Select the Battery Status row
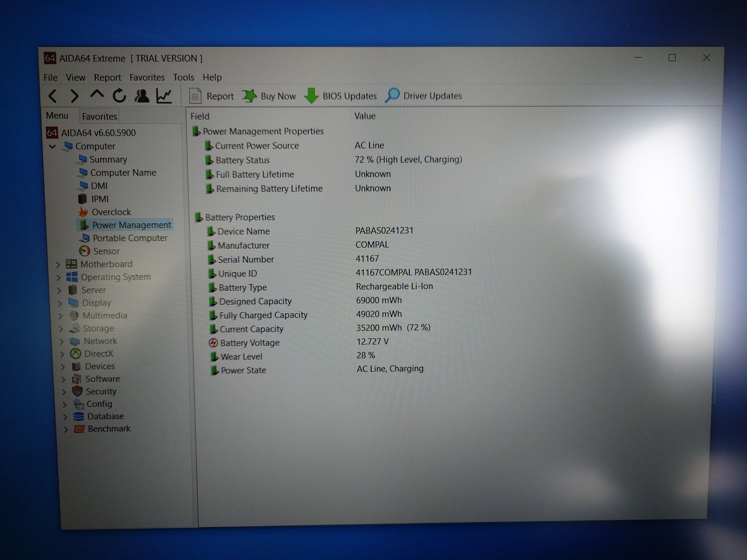The height and width of the screenshot is (560, 747). point(334,160)
